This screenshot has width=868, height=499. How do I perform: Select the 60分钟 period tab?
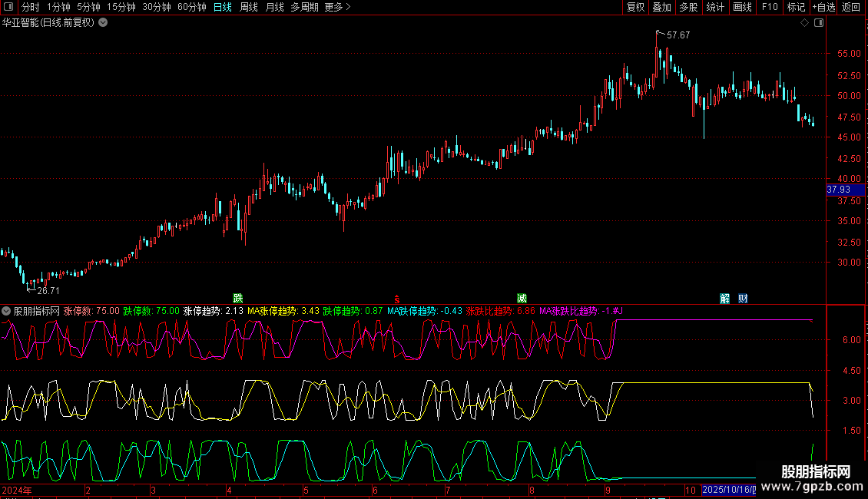coord(191,7)
